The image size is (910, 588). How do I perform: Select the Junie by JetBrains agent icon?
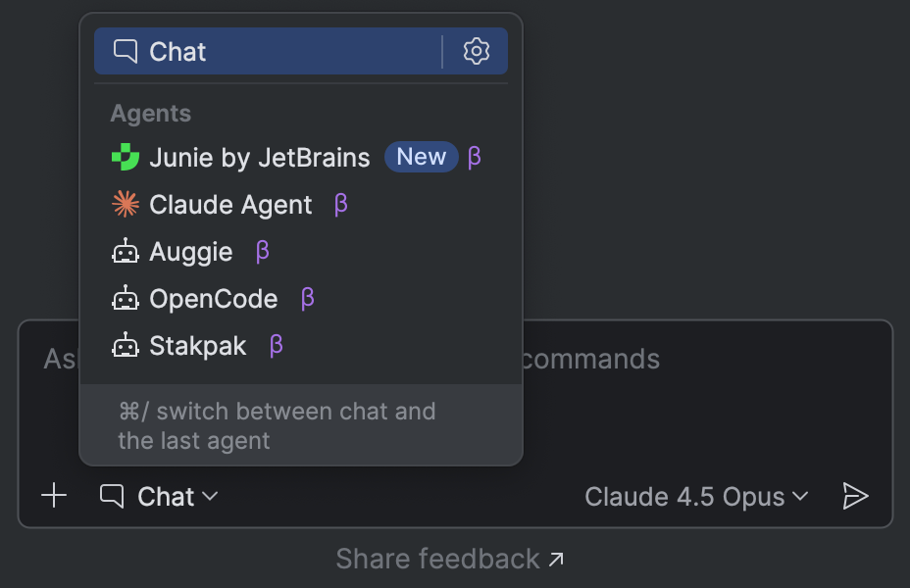coord(126,157)
